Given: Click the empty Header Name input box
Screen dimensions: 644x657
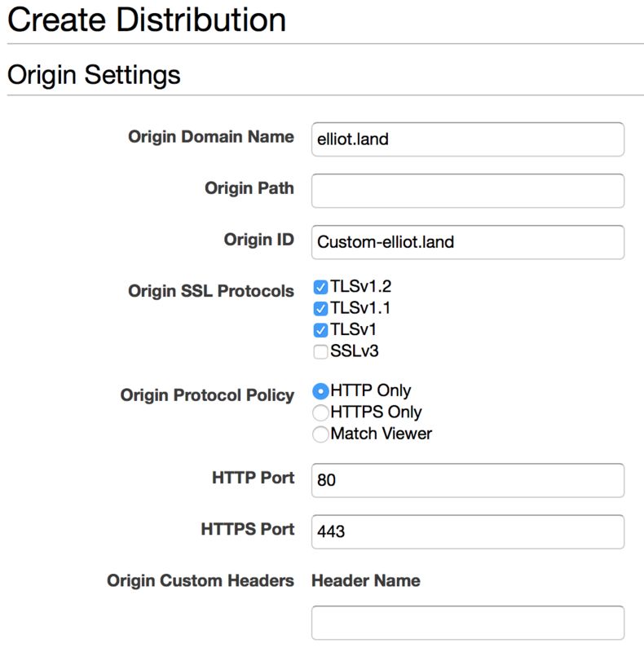Looking at the screenshot, I should [467, 623].
